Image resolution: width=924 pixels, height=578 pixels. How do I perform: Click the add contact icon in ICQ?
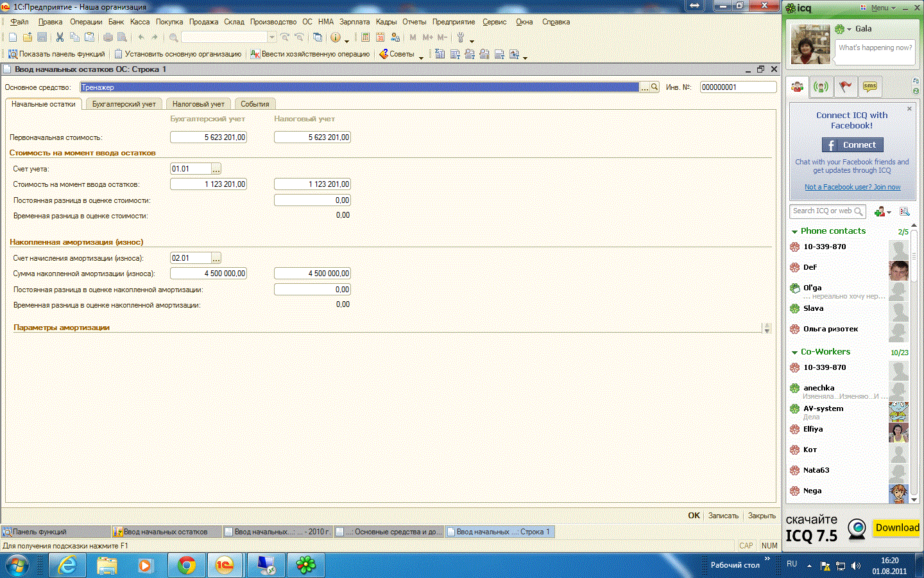[880, 211]
